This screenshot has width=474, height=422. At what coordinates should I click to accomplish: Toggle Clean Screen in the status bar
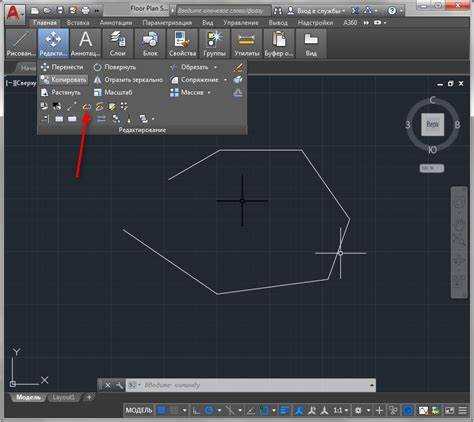[449, 410]
